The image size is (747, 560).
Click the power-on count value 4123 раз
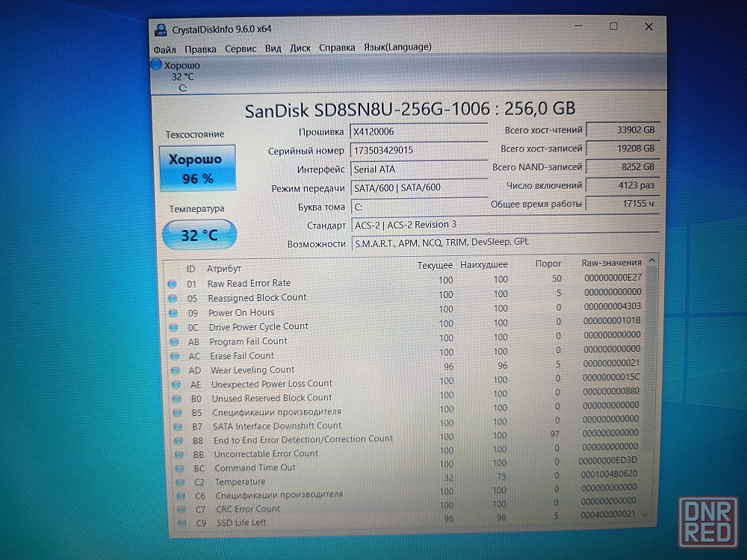(x=622, y=185)
